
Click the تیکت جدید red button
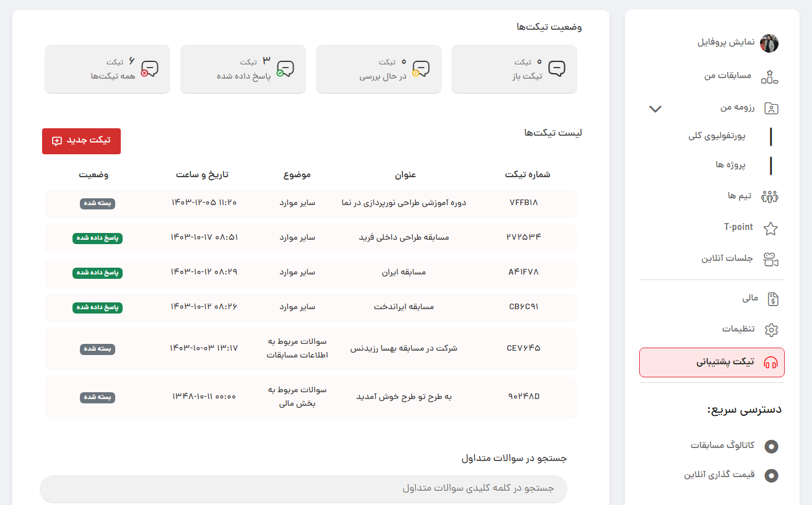point(81,141)
